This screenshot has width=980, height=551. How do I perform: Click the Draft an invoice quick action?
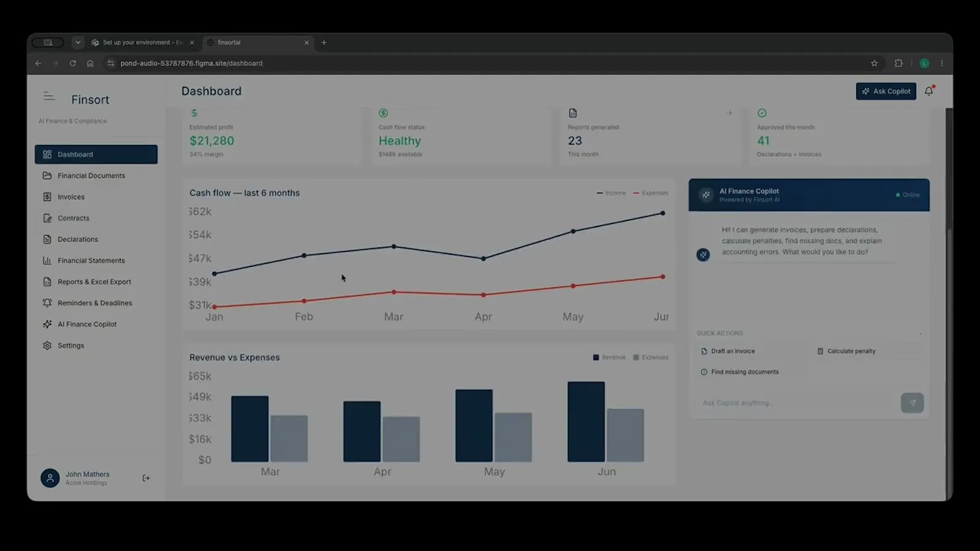752,351
